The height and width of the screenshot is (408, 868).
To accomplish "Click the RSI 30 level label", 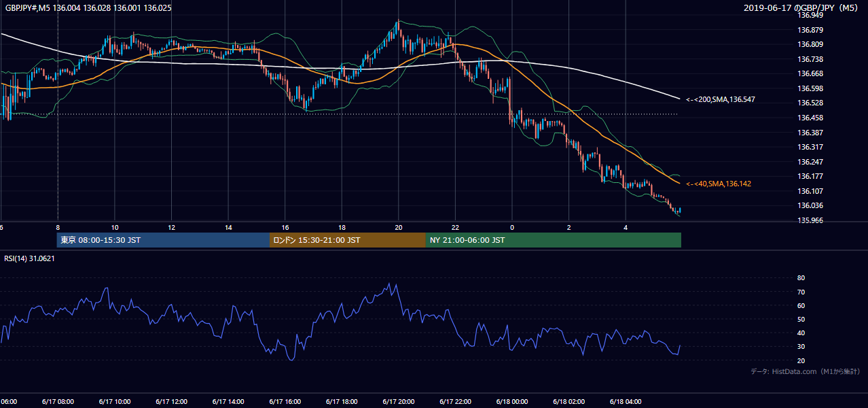I will [801, 347].
